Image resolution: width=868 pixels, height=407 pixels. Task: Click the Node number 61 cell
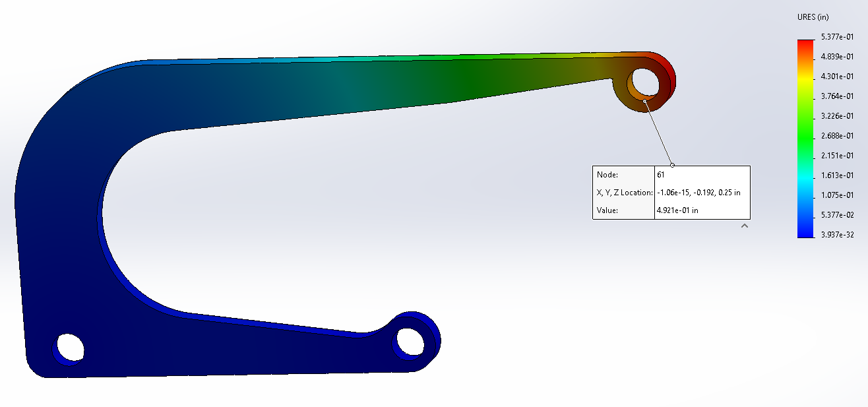(x=661, y=175)
